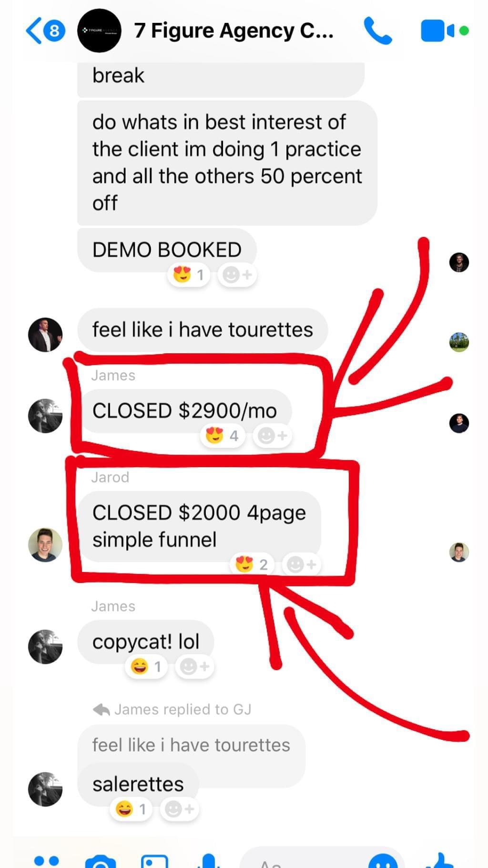View the 2 reactions on Jarod's message
488x868 pixels.
click(252, 565)
